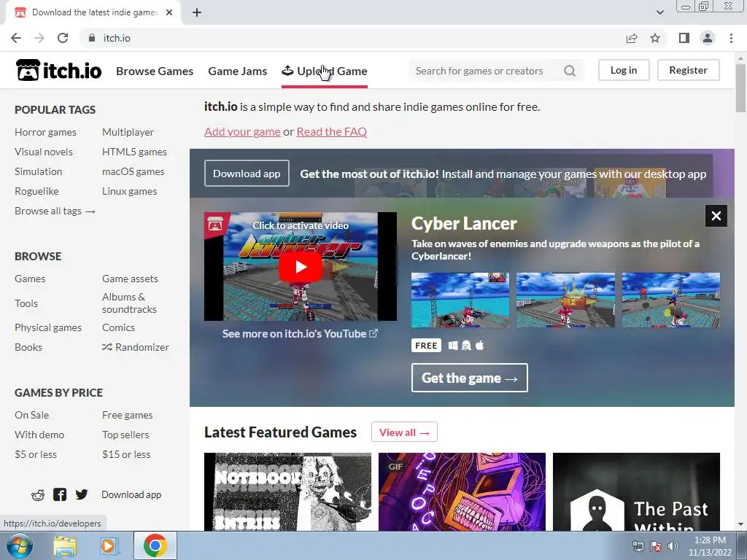Open Notebook Entries game thumbnail

287,491
